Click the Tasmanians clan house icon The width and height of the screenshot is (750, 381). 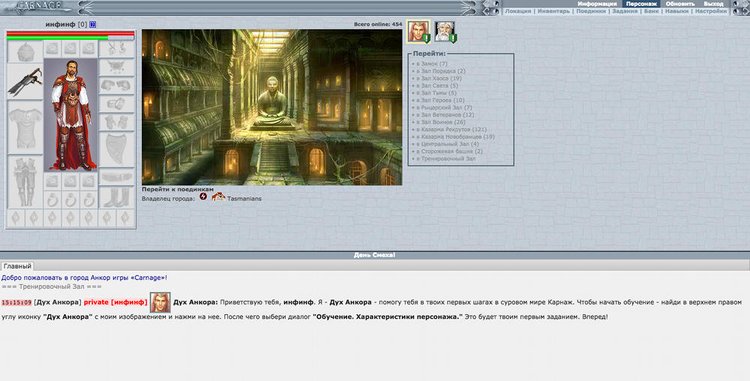pos(218,197)
